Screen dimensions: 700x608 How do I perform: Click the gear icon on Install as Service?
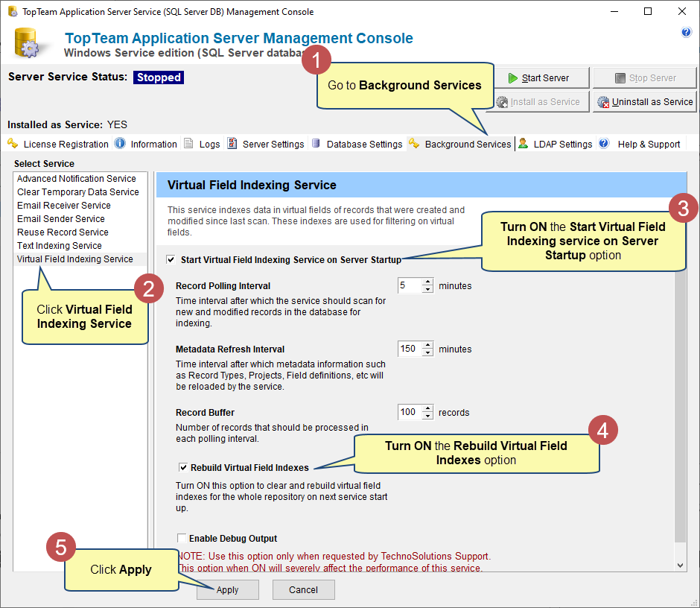[502, 102]
